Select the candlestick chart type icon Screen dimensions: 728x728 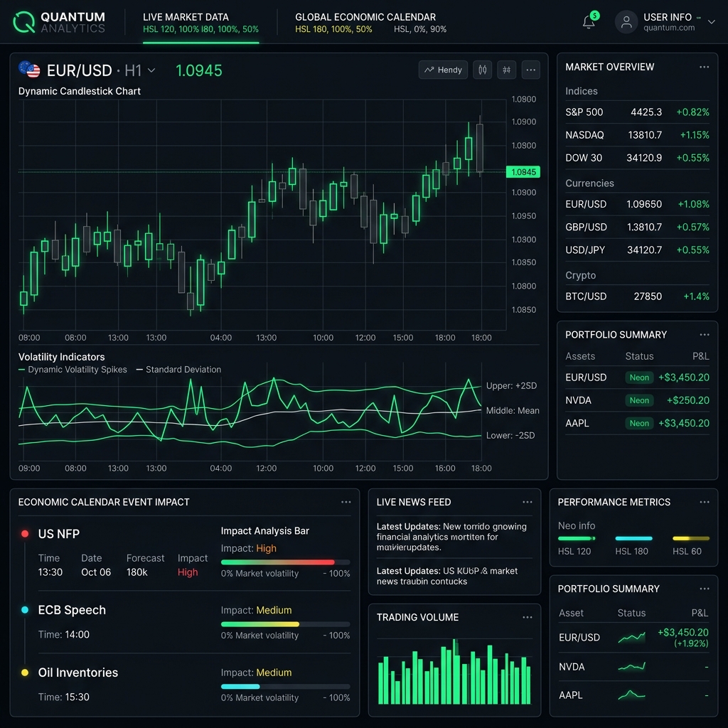(483, 70)
